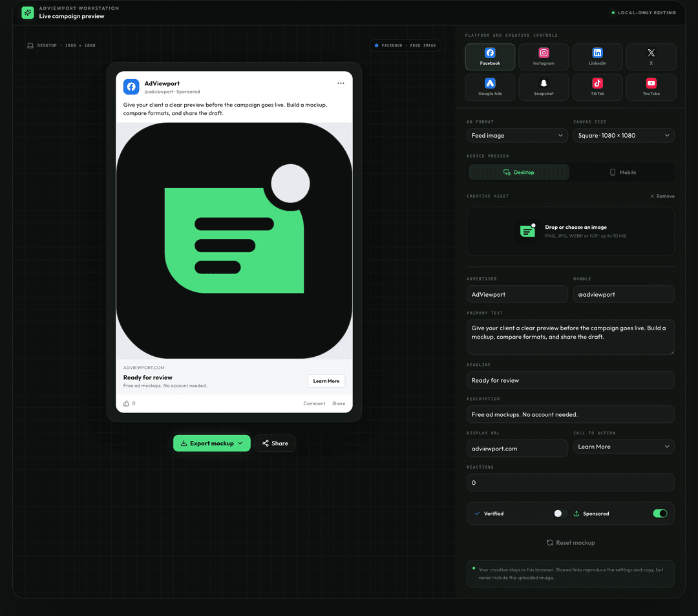Open the Call to Action dropdown
Screen dimensions: 698x616
click(x=623, y=447)
